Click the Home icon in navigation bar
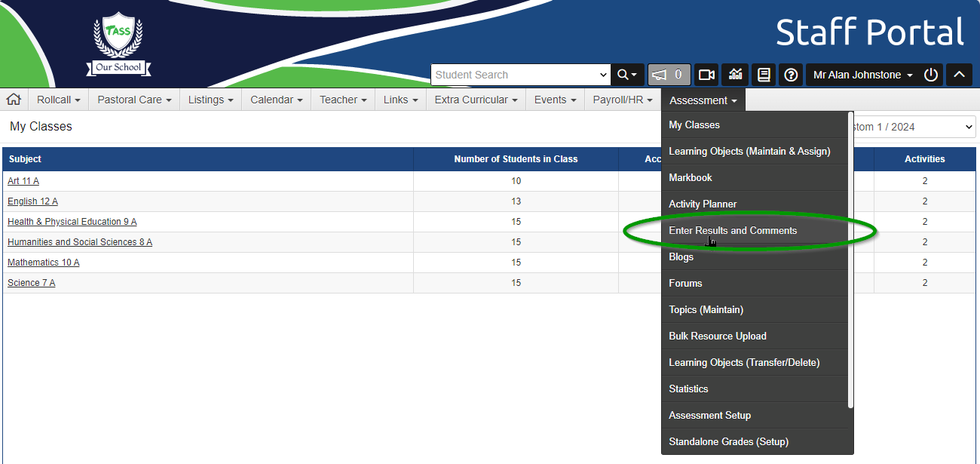Screen dimensions: 980x464 (14, 100)
